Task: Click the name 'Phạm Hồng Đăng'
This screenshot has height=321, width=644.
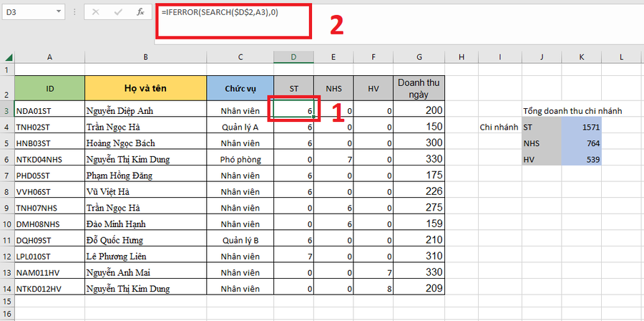Action: point(119,176)
